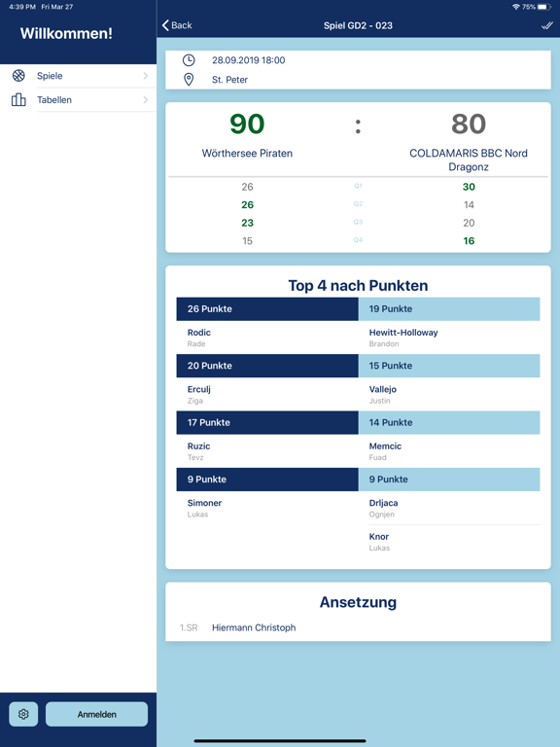Select referee Hiermann Christoph
Screen dimensions: 560x747
[x=254, y=627]
